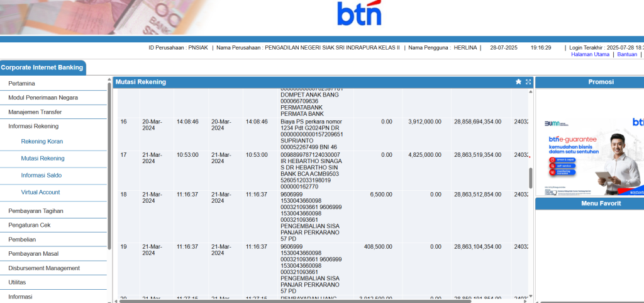This screenshot has height=303, width=644.
Task: Click the table's vertical scrollbar thumb
Action: tap(530, 178)
